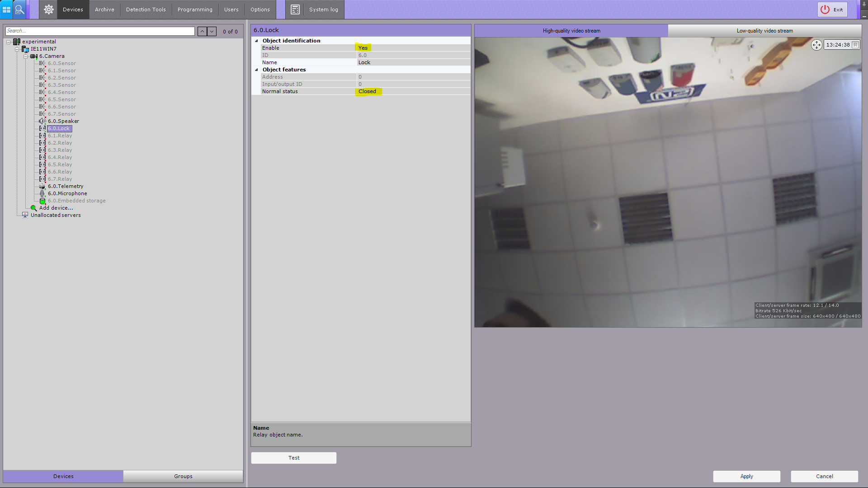Click the Apply button

coord(746,476)
